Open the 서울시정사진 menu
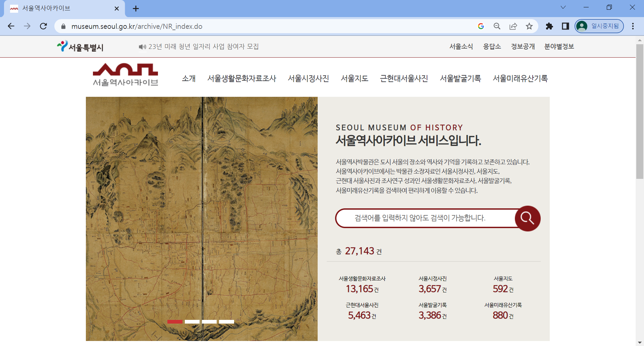 [309, 78]
